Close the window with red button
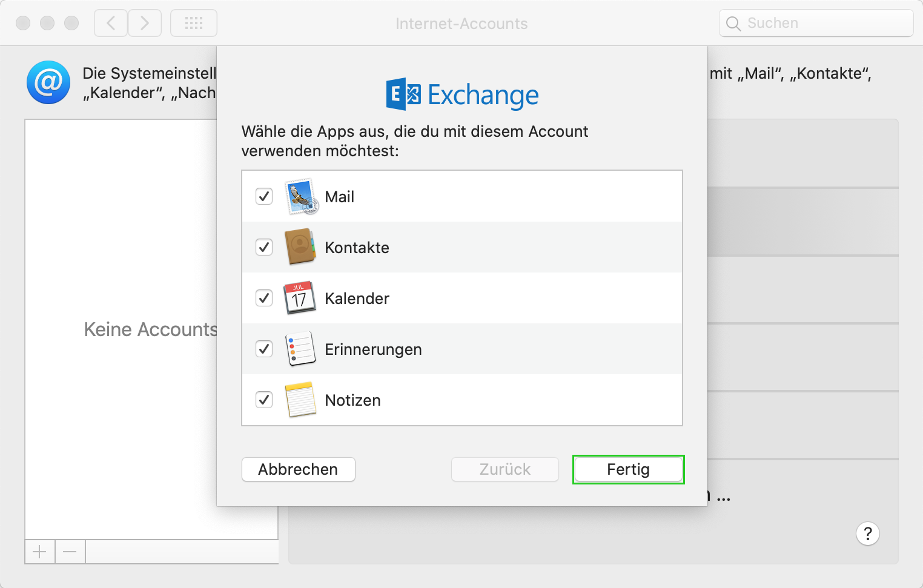The image size is (923, 588). coord(23,23)
